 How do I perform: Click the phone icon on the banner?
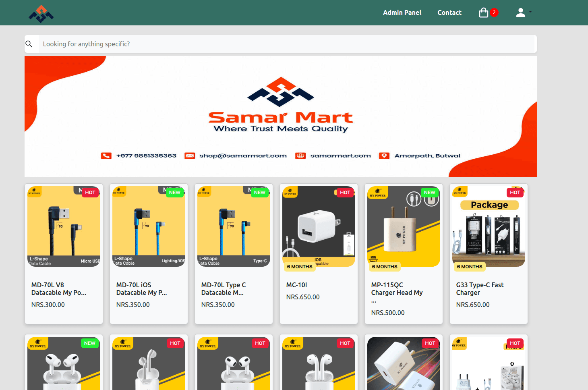[106, 156]
